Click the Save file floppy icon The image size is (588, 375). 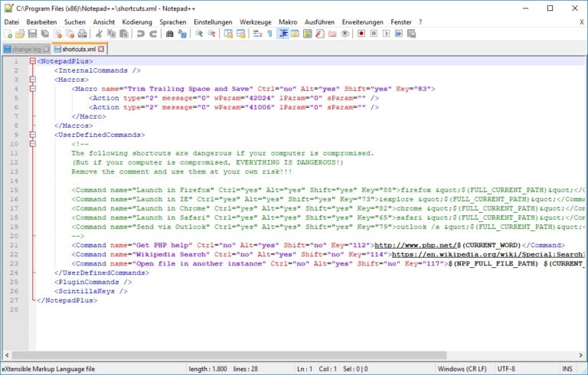click(x=32, y=34)
